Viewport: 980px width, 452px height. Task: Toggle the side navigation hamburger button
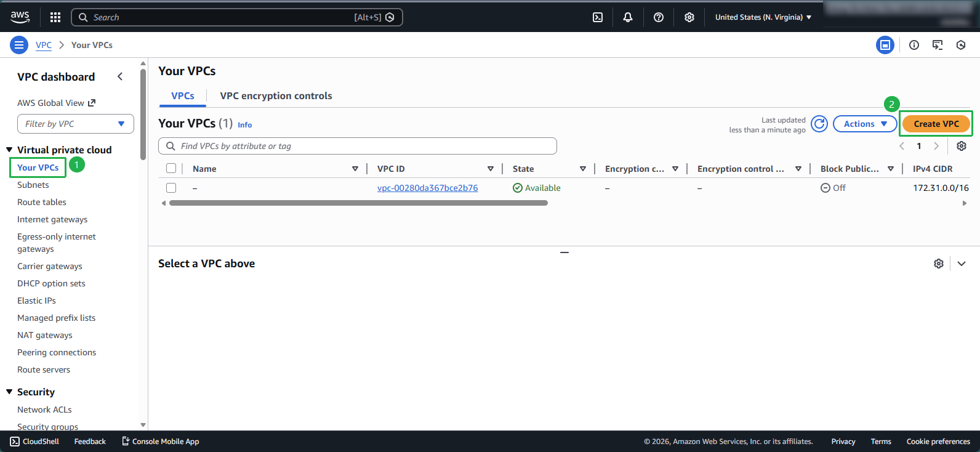pos(19,45)
